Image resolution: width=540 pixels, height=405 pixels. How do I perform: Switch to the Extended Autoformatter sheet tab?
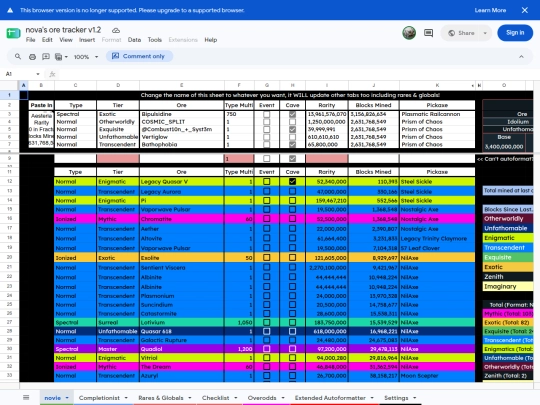pos(330,398)
